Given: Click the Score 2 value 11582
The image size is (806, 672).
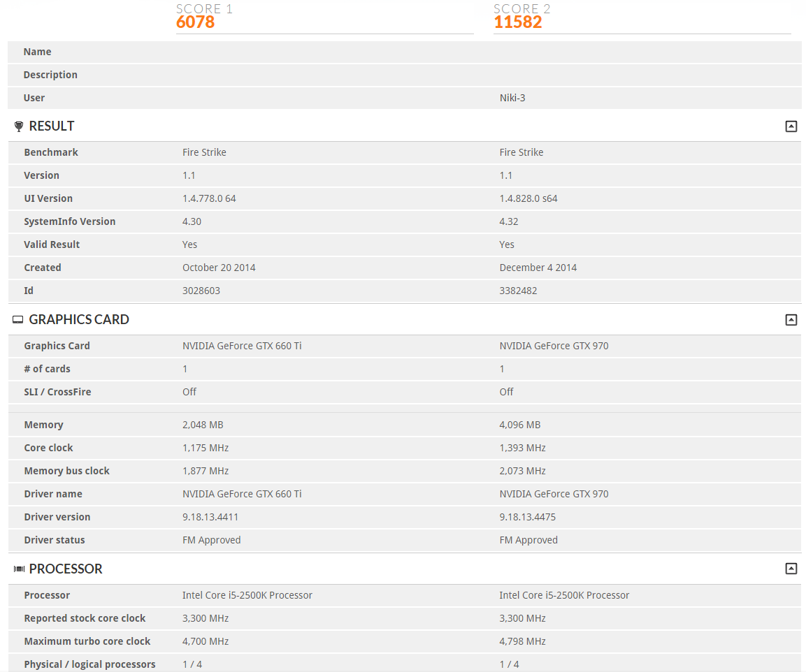Looking at the screenshot, I should point(517,22).
